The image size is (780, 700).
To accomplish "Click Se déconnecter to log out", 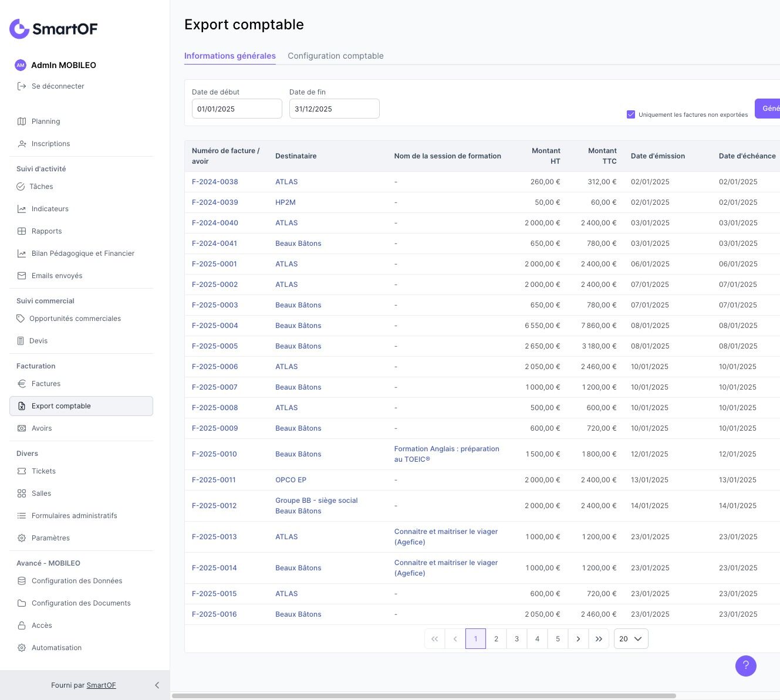I will tap(58, 86).
